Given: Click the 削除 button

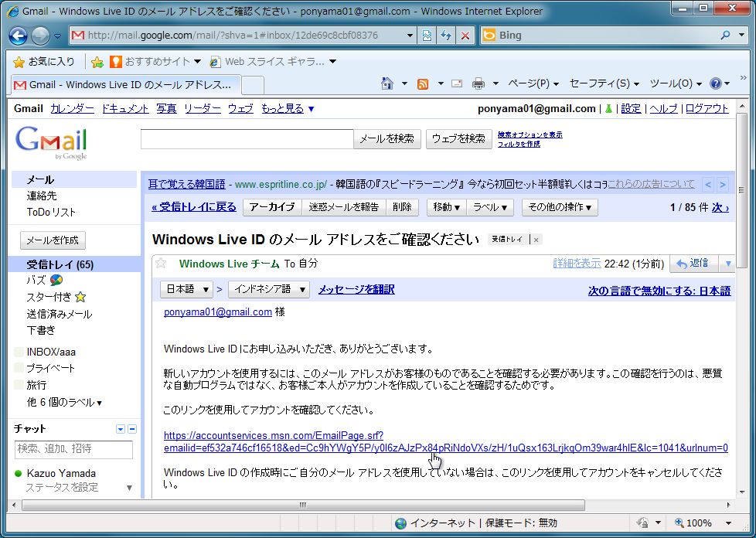Looking at the screenshot, I should (402, 207).
